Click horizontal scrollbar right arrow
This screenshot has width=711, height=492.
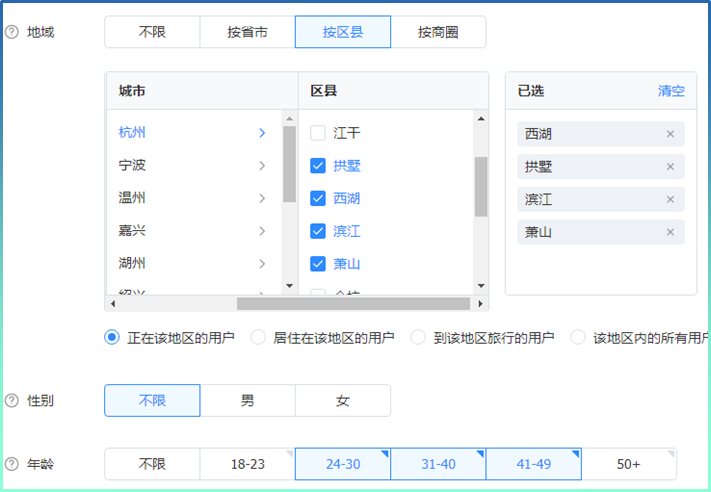480,303
